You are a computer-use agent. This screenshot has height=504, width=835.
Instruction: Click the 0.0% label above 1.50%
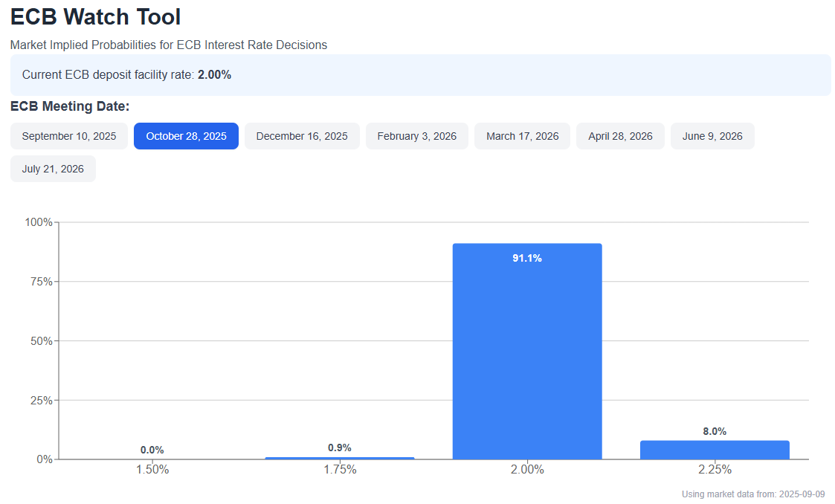pos(152,450)
